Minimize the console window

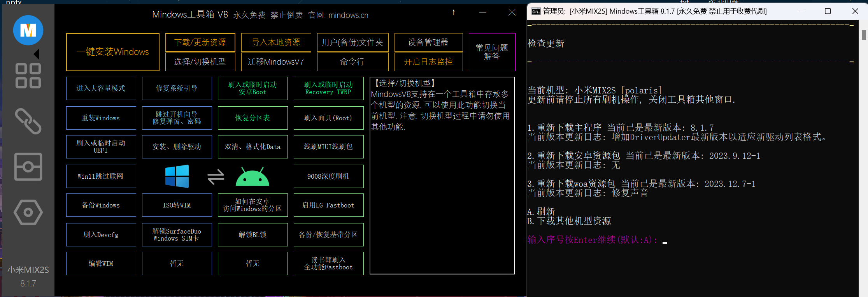[801, 11]
